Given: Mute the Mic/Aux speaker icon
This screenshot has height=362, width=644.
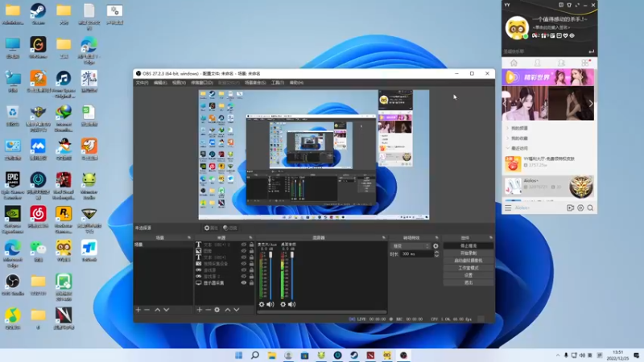Looking at the screenshot, I should (270, 304).
